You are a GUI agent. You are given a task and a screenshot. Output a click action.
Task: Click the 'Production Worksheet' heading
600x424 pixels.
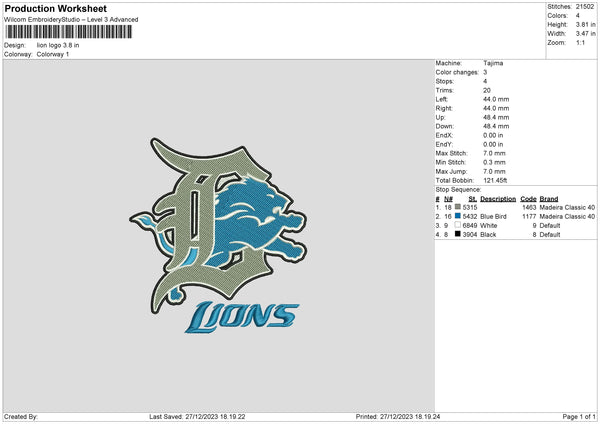click(56, 8)
